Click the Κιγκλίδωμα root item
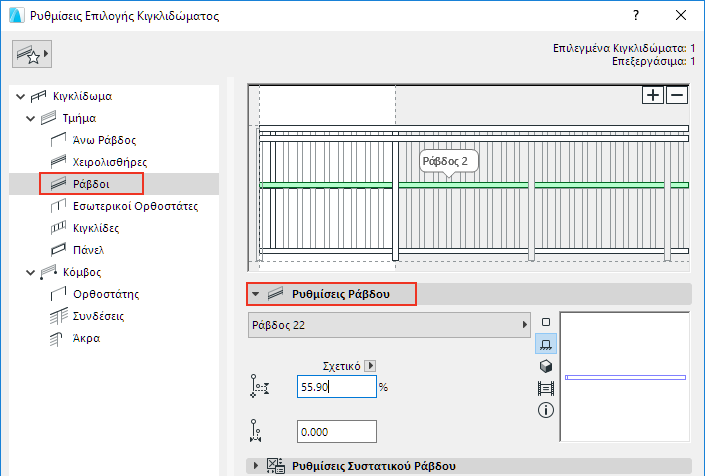 (x=82, y=96)
